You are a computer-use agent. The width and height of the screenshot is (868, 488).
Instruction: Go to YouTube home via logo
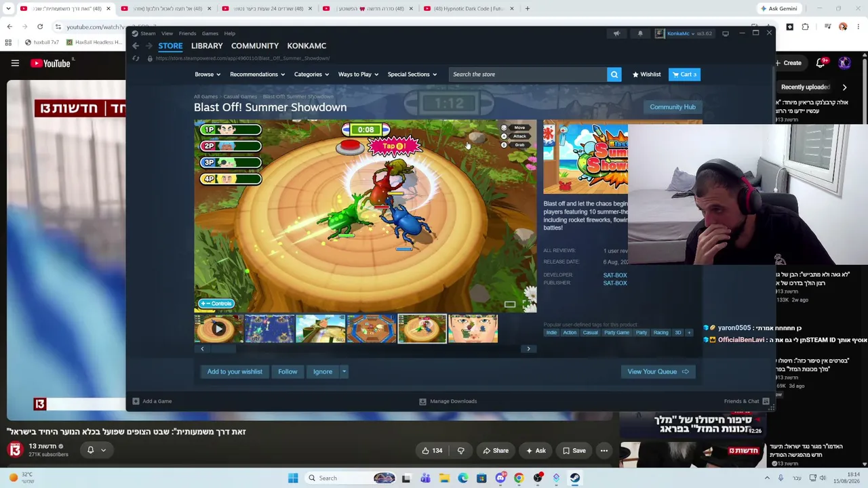[x=52, y=63]
